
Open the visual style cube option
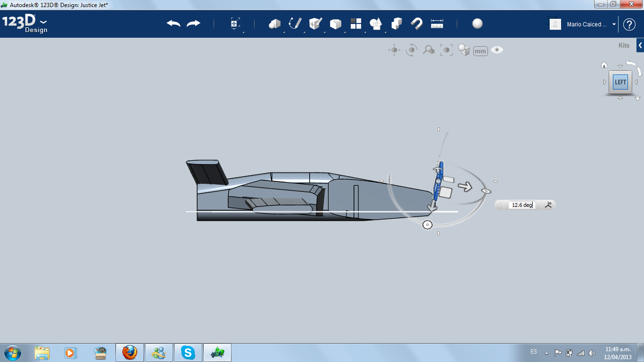click(464, 50)
